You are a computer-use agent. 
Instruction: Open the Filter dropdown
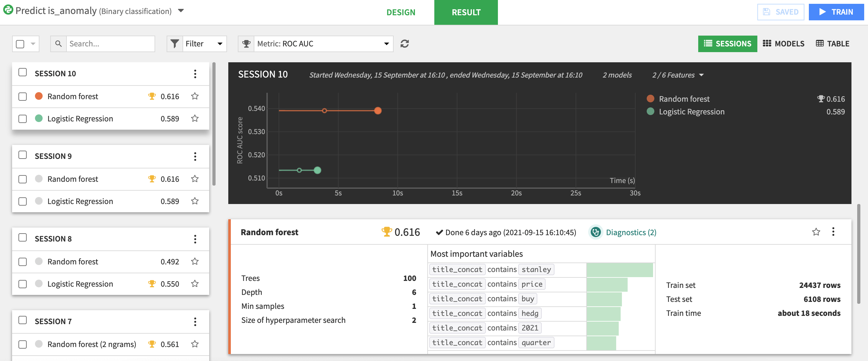pyautogui.click(x=204, y=44)
